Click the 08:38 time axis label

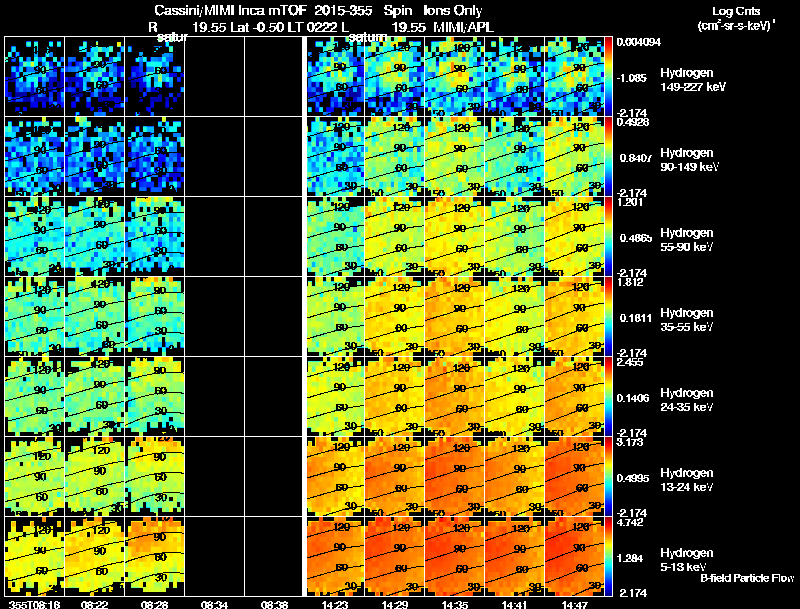(274, 604)
